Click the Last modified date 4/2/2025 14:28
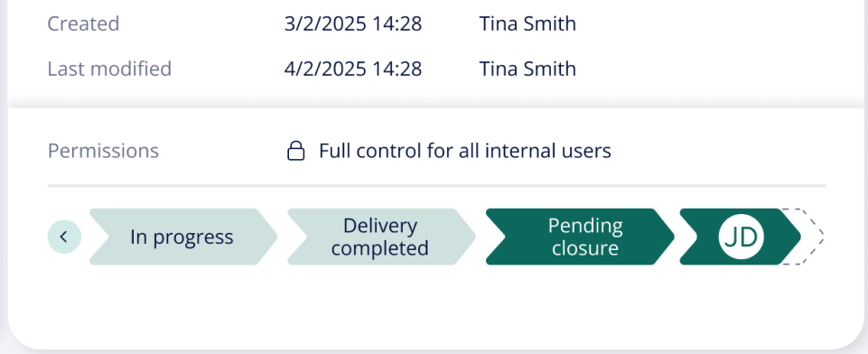The image size is (868, 354). 353,69
